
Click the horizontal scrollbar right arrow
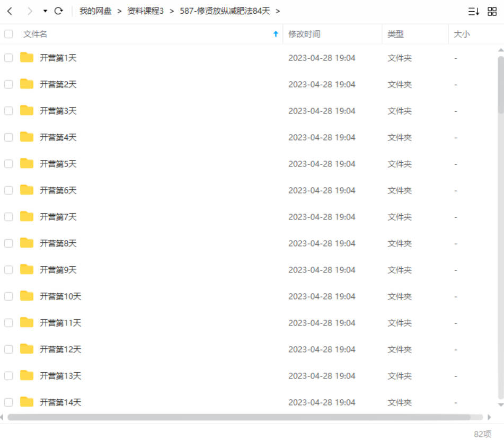[489, 417]
